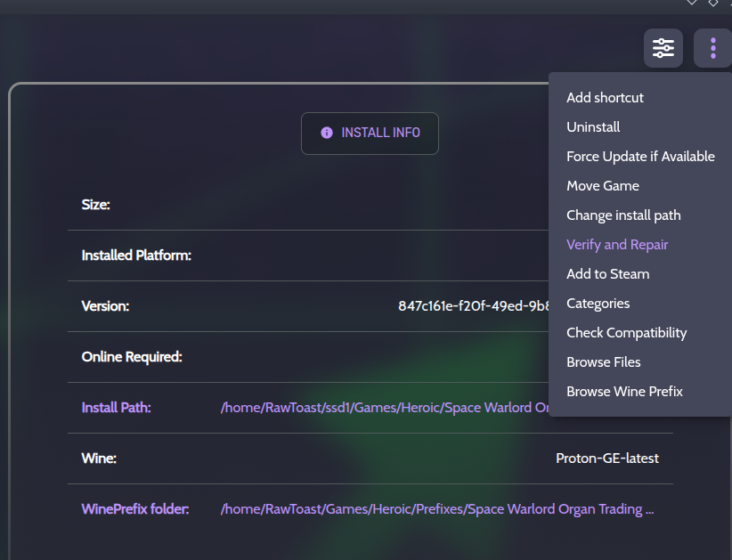
Task: Run Verify and Repair
Action: click(x=617, y=245)
